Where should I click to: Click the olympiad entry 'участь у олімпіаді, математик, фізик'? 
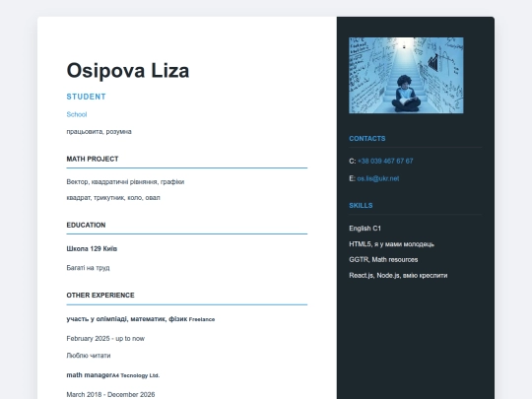tap(127, 319)
